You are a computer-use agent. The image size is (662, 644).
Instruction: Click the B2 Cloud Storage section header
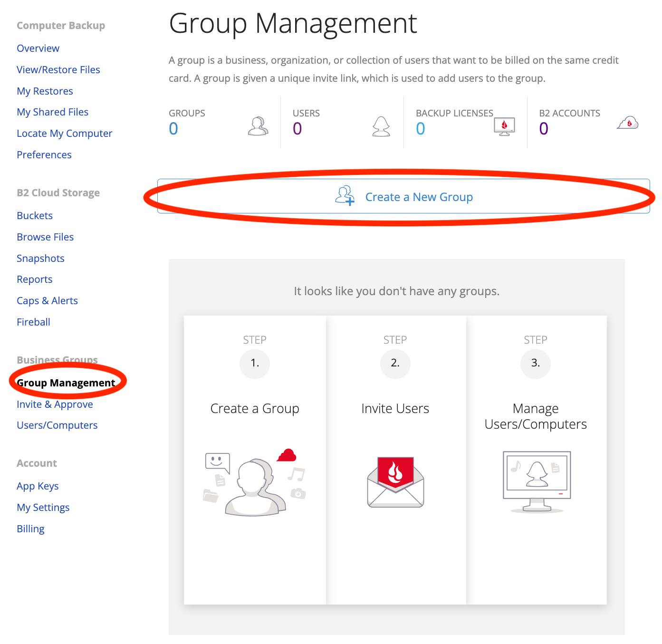click(58, 193)
